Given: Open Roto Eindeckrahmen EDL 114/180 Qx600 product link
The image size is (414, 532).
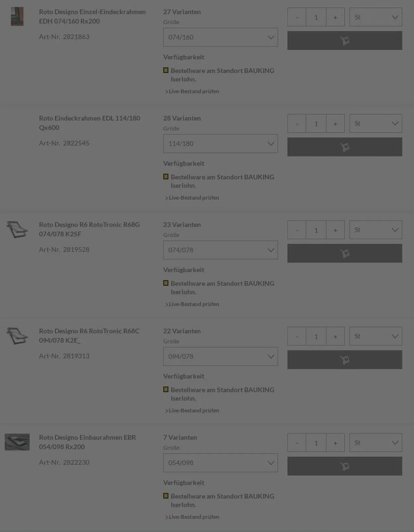Looking at the screenshot, I should pyautogui.click(x=89, y=123).
